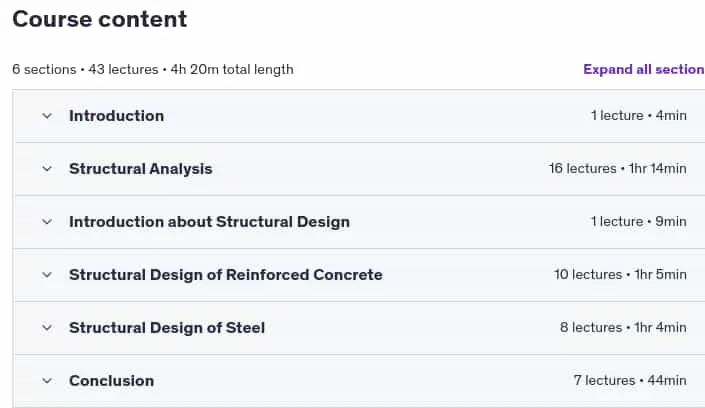The image size is (705, 408).
Task: Open the Introduction section title
Action: point(116,116)
